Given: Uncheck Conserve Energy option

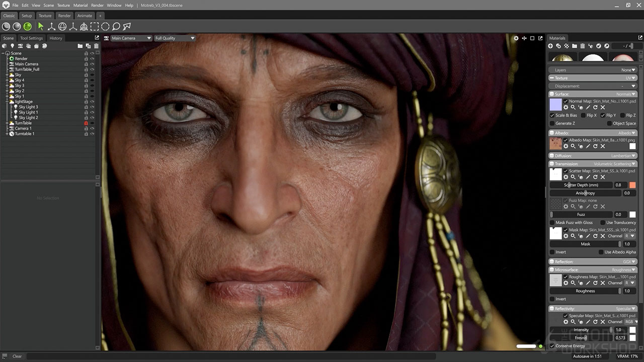Looking at the screenshot, I should (x=552, y=346).
